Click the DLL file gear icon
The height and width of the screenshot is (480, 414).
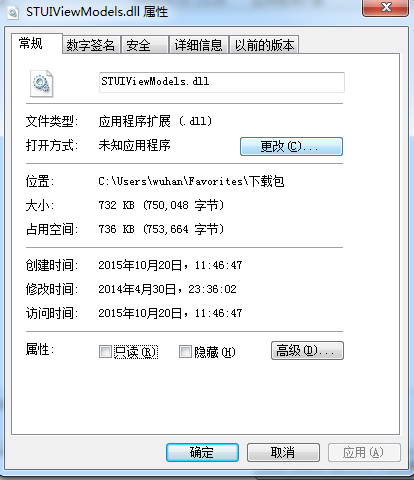41,83
